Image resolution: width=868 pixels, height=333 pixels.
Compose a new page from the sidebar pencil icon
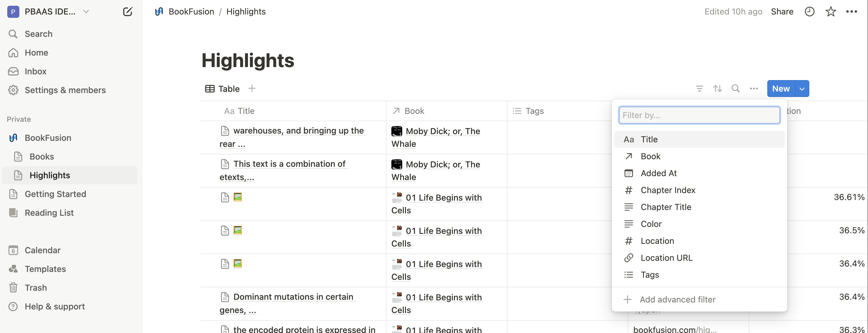(x=128, y=11)
